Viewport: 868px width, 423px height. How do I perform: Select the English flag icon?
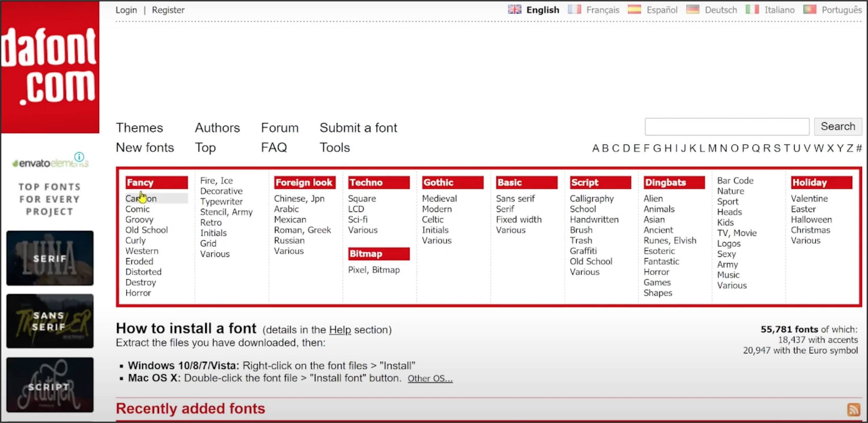(x=514, y=9)
